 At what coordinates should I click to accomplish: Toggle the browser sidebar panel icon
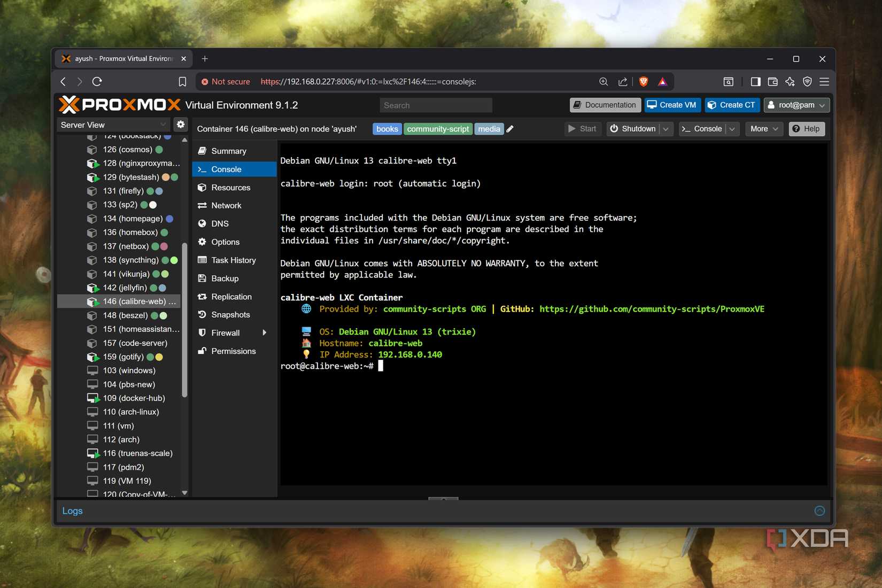point(755,82)
